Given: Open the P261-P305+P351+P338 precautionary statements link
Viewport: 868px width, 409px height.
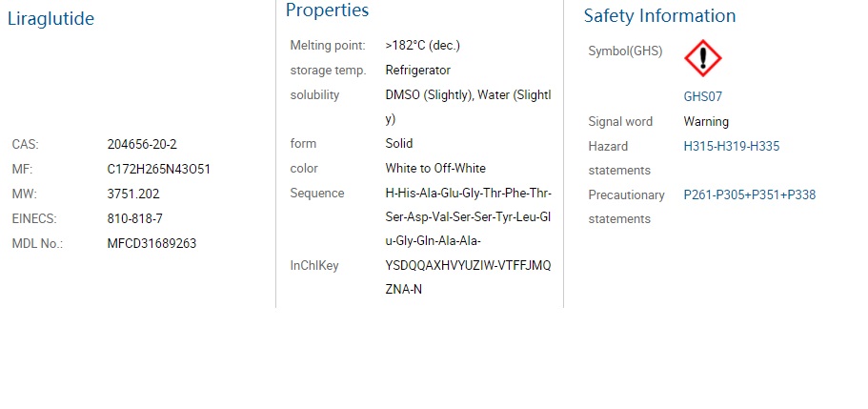Looking at the screenshot, I should coord(750,195).
